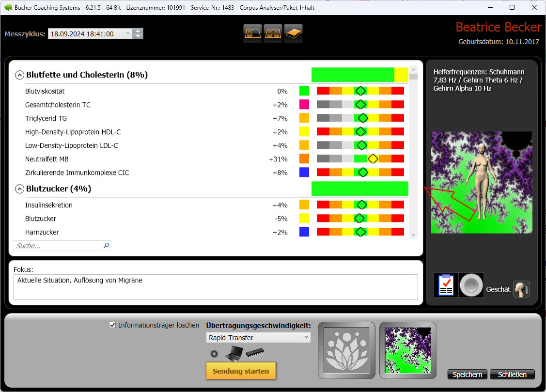Select the Harnzucker row label
The width and height of the screenshot is (546, 392).
[x=42, y=232]
